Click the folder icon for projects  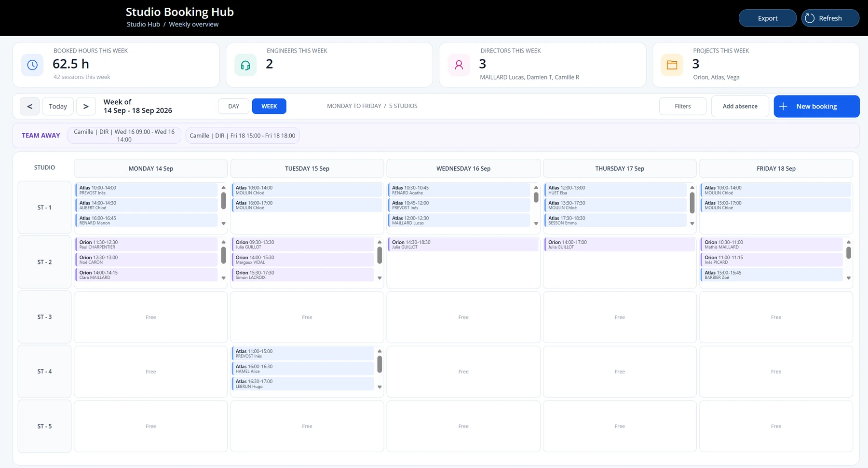[x=672, y=65]
